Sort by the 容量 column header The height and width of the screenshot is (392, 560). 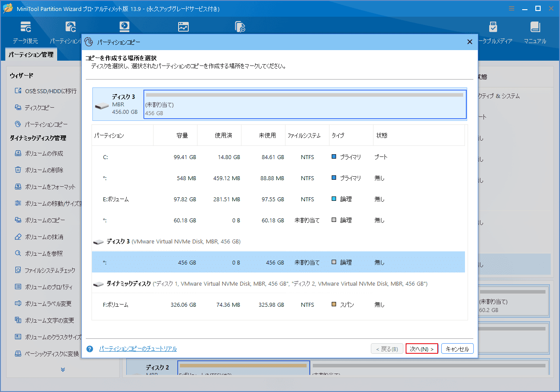[176, 135]
